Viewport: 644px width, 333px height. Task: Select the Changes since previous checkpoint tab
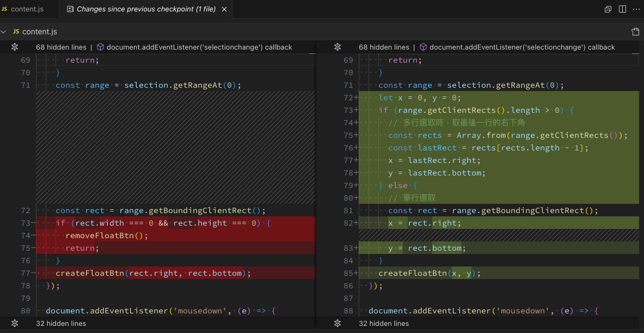pos(146,9)
